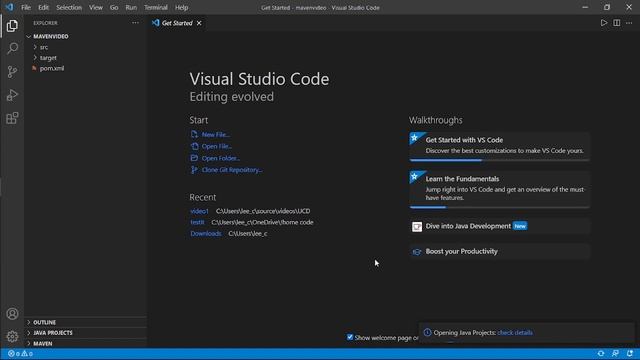Open the Explorer view in the activity bar
Viewport: 640px width, 360px height.
point(12,26)
